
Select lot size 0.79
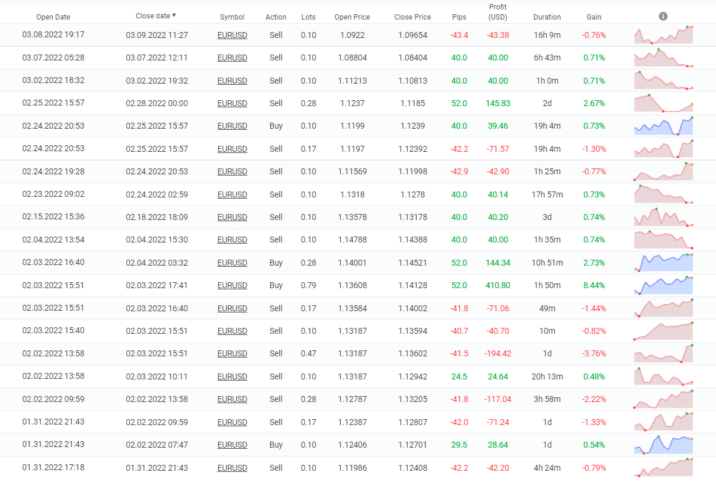[308, 286]
